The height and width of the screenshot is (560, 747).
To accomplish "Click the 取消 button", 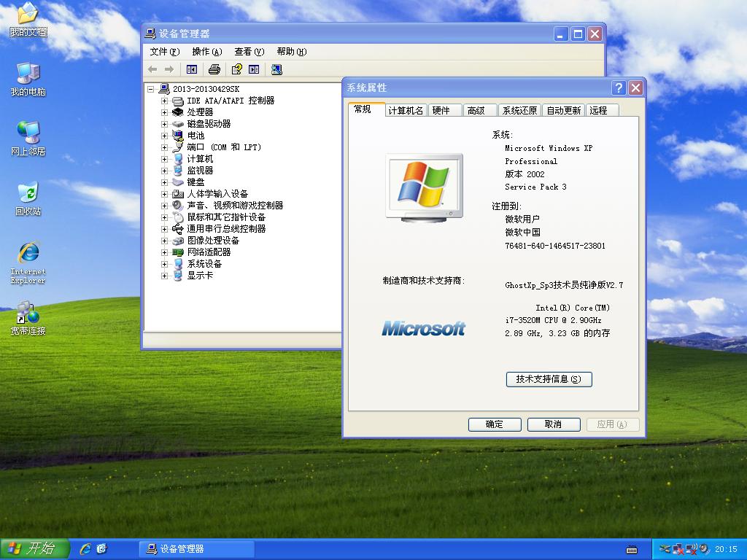I will [554, 424].
